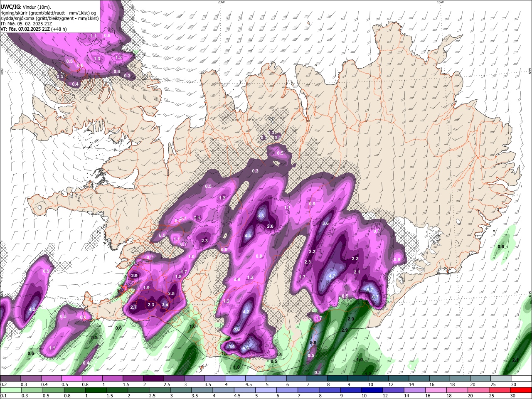Click the snow legend swatch for 0.2–0.3 mm
This screenshot has width=532, height=399.
(10, 379)
